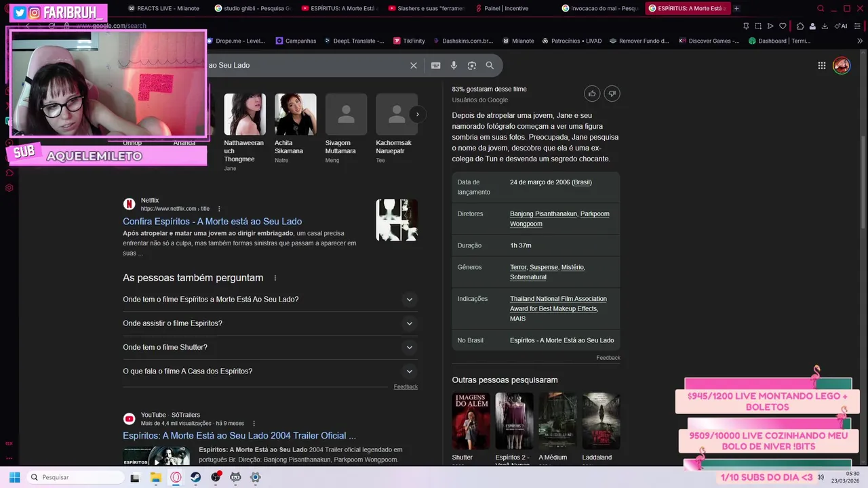This screenshot has width=868, height=488.
Task: Open the Shutter movie poster
Action: pyautogui.click(x=471, y=421)
